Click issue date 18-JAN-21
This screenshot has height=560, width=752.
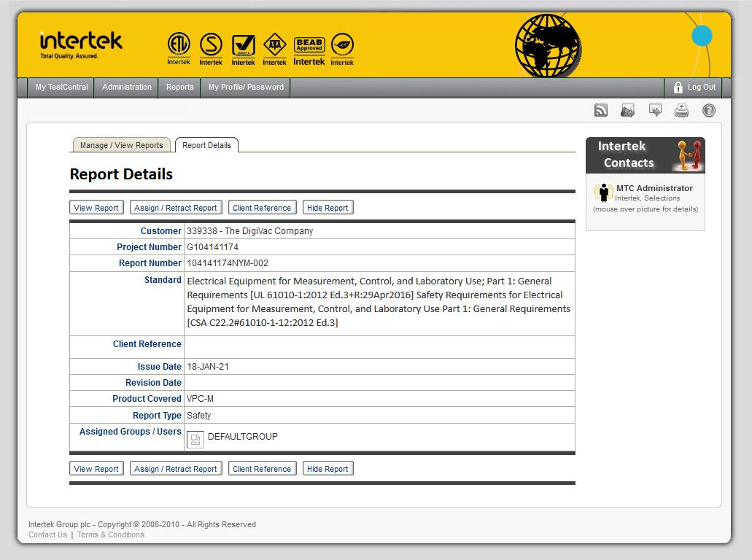(208, 367)
